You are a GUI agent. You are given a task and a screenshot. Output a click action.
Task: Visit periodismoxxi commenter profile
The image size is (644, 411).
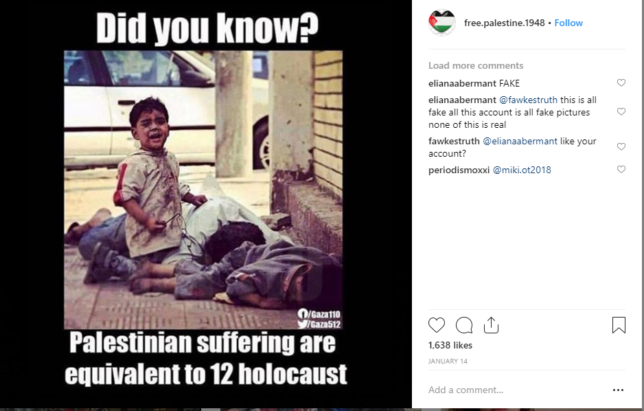pyautogui.click(x=459, y=170)
